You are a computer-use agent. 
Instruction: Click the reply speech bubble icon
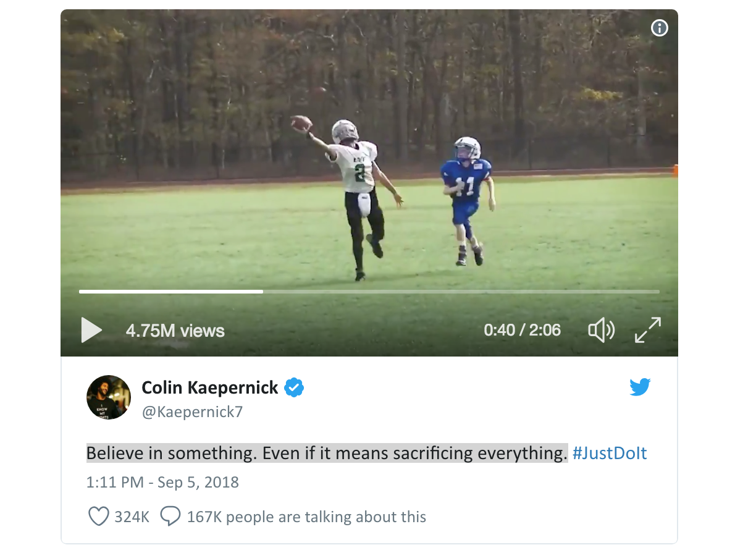(170, 517)
